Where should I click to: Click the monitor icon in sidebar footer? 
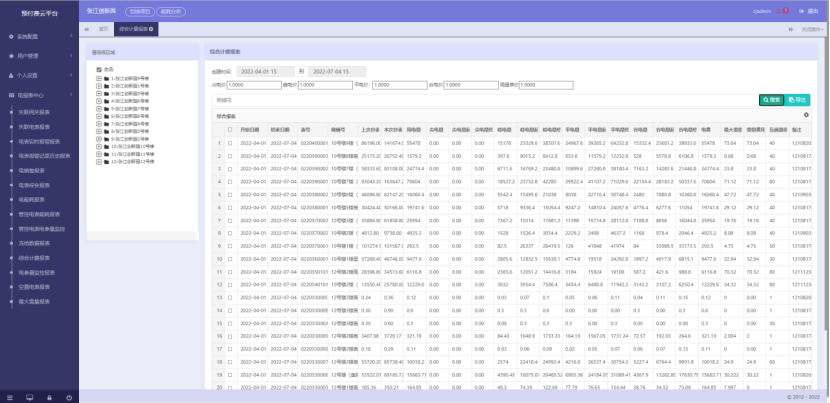coord(29,396)
